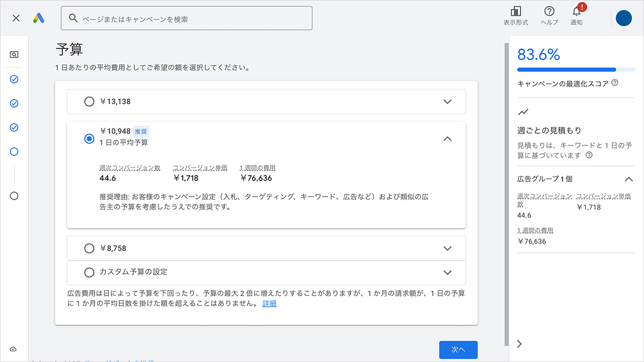Open the 詳細 link about ad costs
The image size is (644, 362).
click(x=269, y=303)
